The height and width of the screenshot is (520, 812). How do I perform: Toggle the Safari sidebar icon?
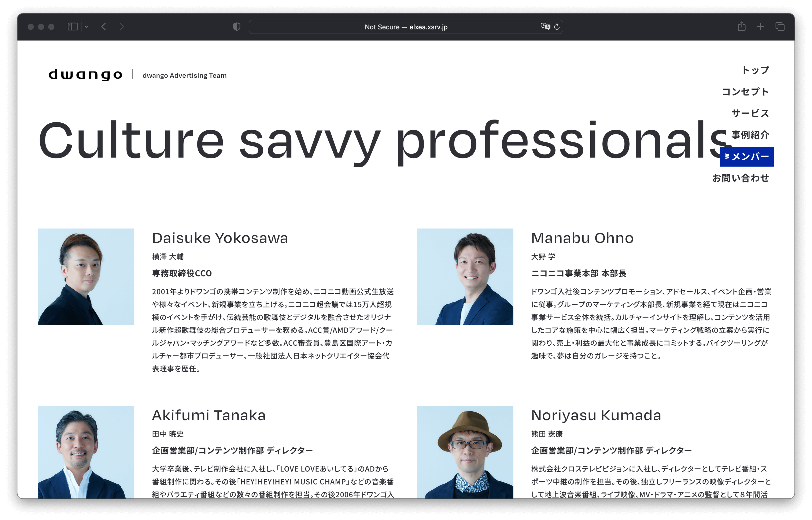point(73,27)
